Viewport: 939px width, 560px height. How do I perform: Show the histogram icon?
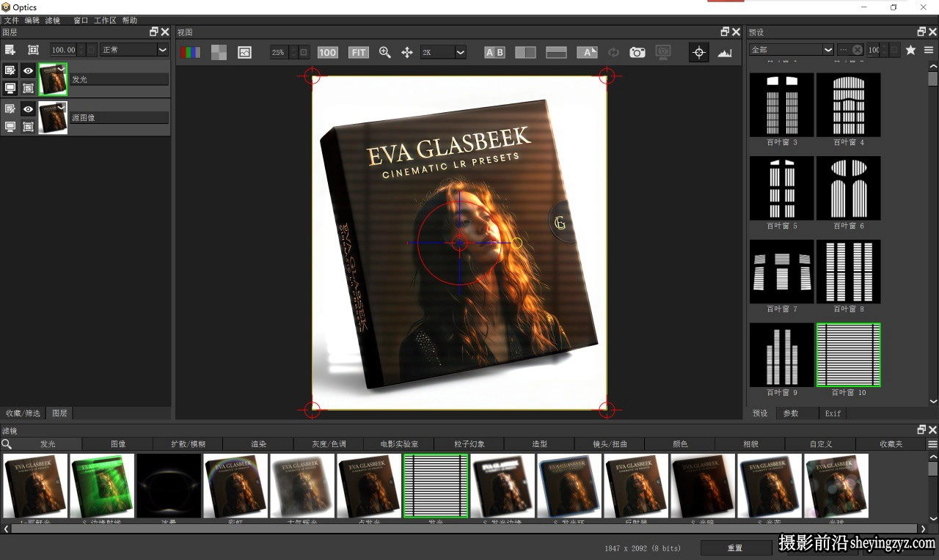pyautogui.click(x=725, y=52)
